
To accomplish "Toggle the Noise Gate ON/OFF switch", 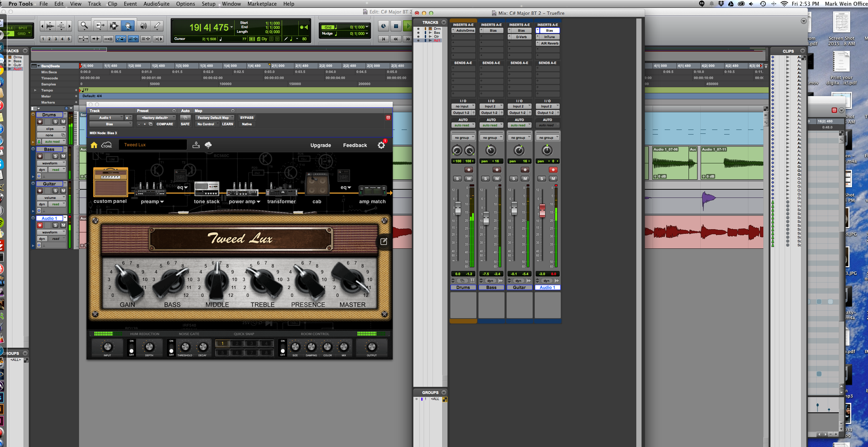I will (x=171, y=348).
